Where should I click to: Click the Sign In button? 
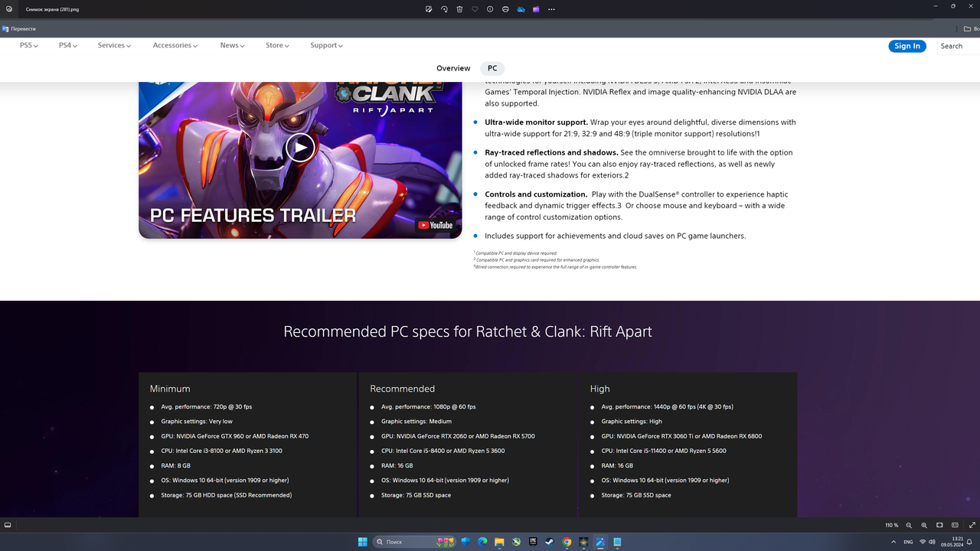907,46
